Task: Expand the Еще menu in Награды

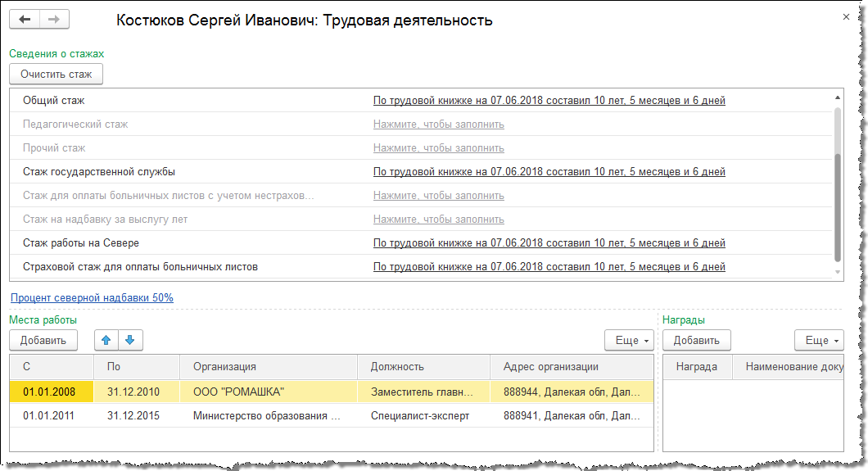Action: coord(819,340)
